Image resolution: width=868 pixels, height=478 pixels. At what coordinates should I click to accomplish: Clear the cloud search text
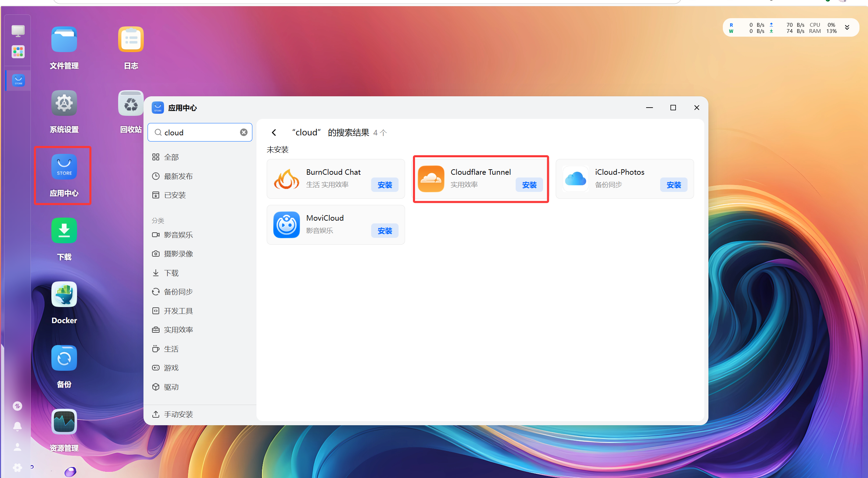243,132
